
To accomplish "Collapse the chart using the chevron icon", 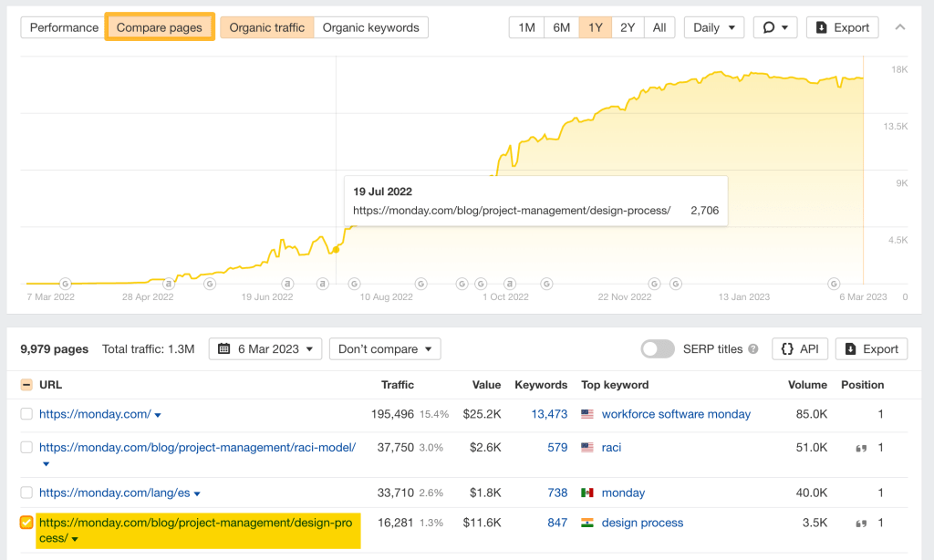I will pos(901,27).
